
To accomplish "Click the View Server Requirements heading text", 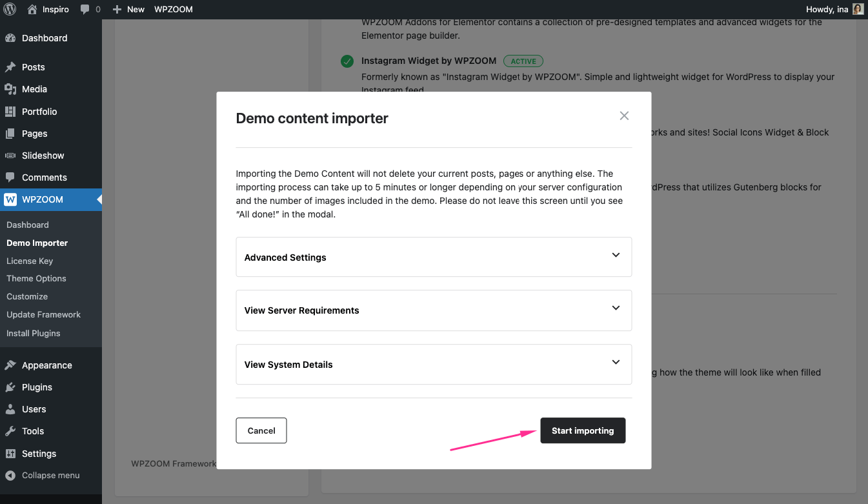I will [x=301, y=310].
